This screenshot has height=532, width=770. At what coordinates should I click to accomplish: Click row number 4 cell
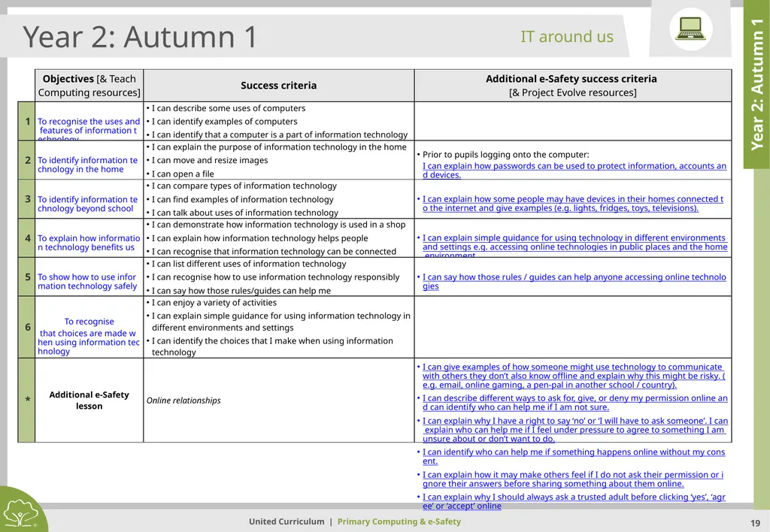[x=27, y=238]
